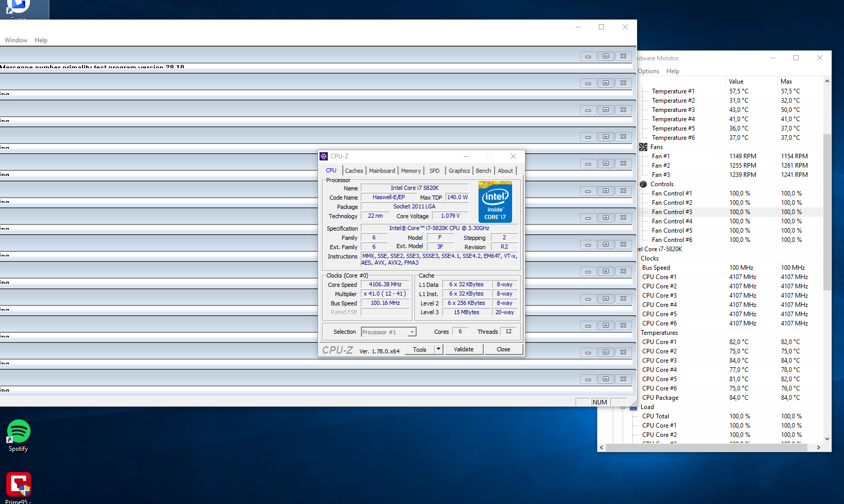Click the "x 41.0 ( 12 - 41 )" multiplier value
This screenshot has height=504, width=844.
click(x=385, y=294)
